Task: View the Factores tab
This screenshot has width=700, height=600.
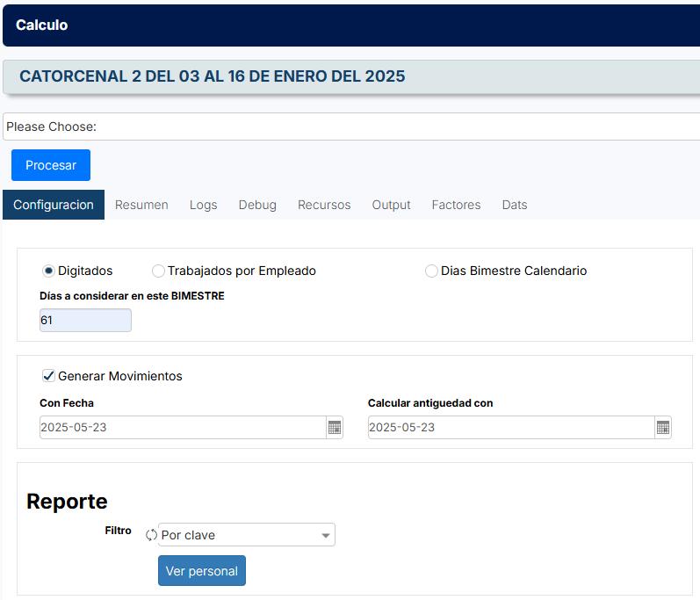Action: coord(456,205)
